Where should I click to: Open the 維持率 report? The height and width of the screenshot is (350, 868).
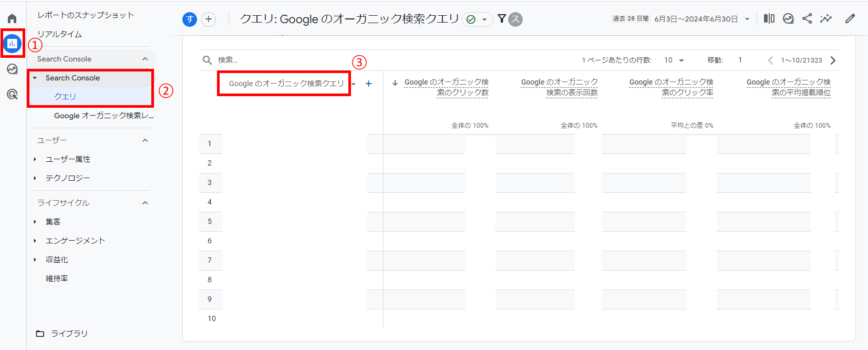coord(57,279)
